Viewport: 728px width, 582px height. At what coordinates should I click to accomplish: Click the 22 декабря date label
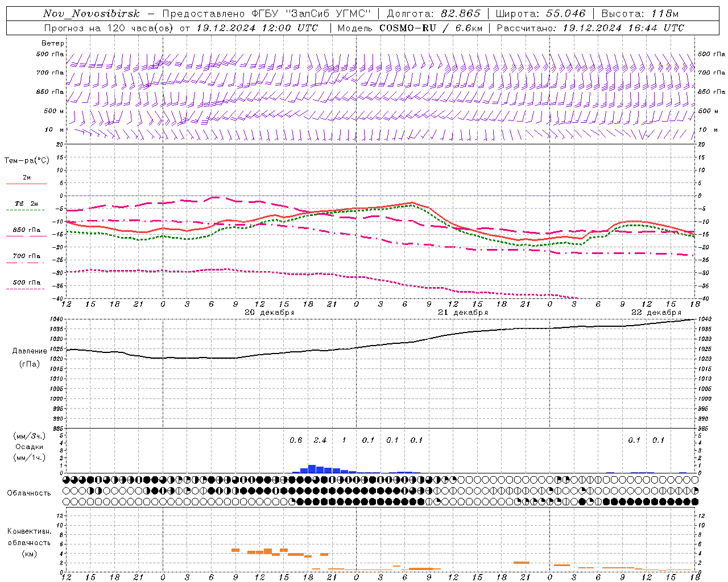click(656, 313)
